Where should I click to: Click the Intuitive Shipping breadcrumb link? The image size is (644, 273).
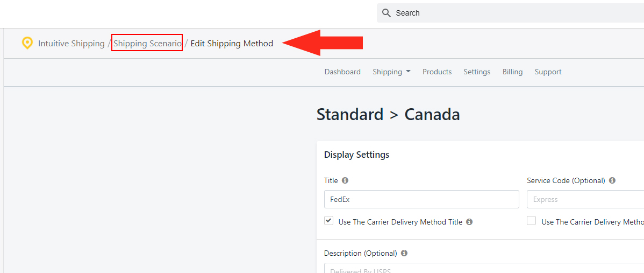tap(71, 44)
